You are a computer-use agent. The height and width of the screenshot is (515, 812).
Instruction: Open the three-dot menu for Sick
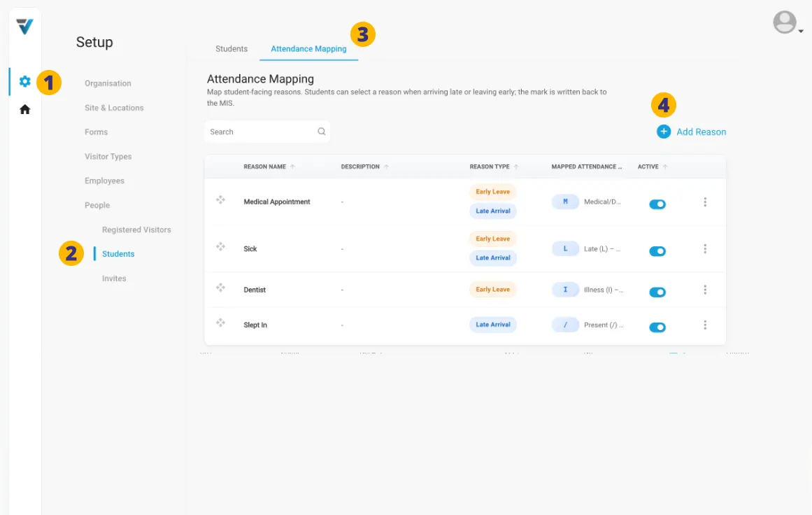tap(705, 248)
